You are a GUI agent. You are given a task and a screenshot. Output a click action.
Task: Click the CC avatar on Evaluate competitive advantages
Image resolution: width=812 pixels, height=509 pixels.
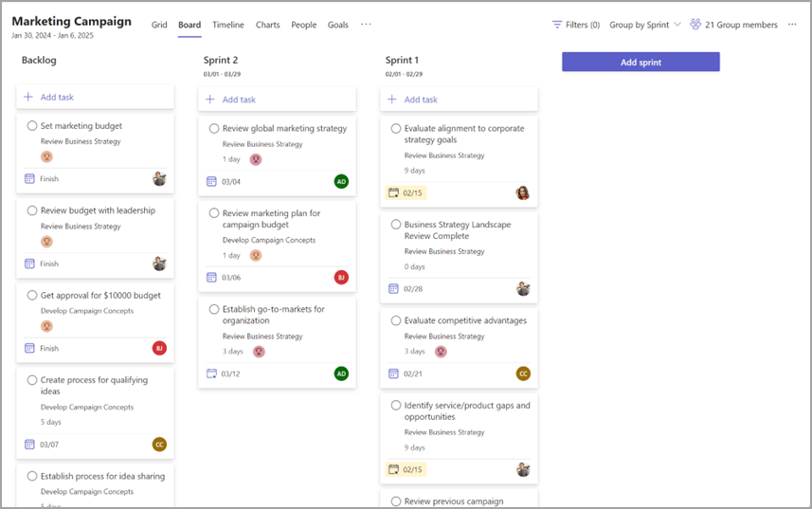[x=523, y=373]
